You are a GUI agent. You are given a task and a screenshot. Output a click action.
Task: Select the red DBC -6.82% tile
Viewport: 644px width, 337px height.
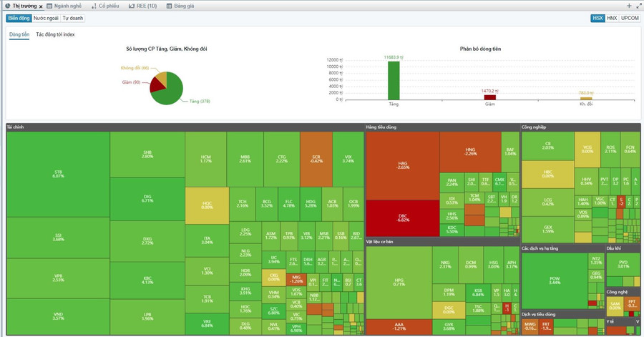click(402, 218)
